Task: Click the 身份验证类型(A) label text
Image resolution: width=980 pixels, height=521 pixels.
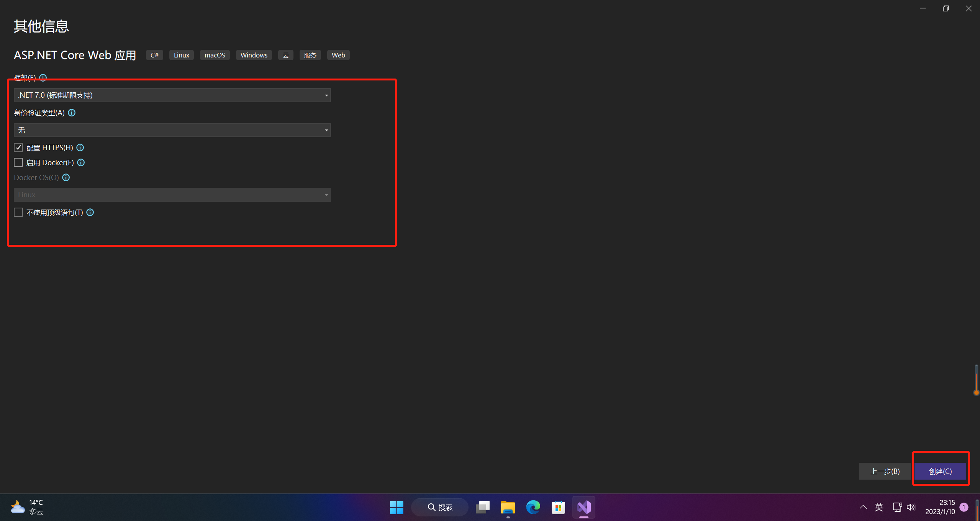Action: (x=39, y=113)
